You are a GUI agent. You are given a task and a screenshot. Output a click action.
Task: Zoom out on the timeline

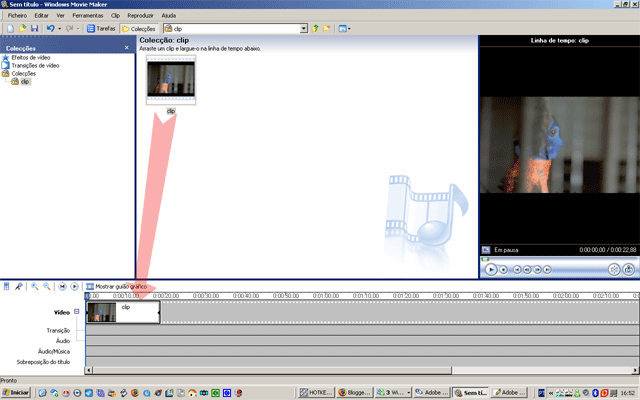47,287
